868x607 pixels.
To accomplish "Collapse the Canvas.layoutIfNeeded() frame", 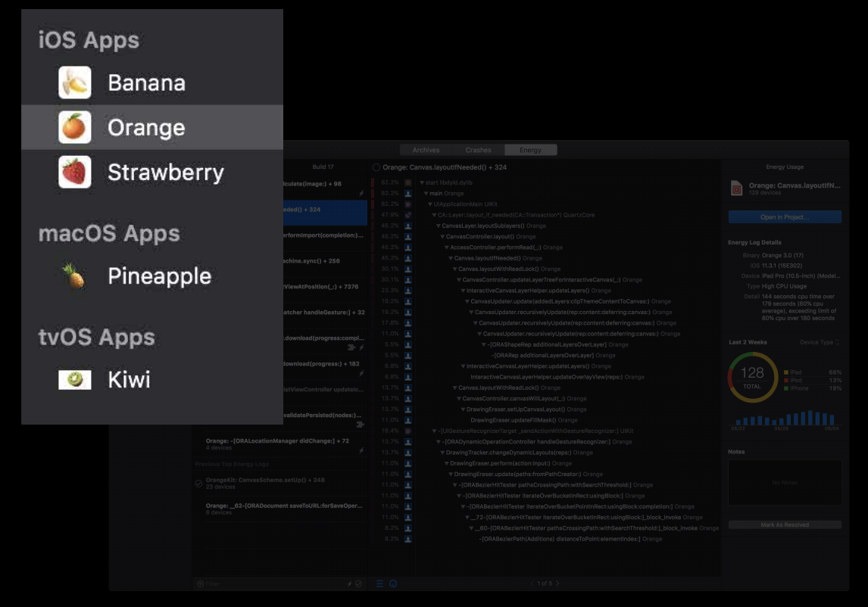I will click(451, 258).
